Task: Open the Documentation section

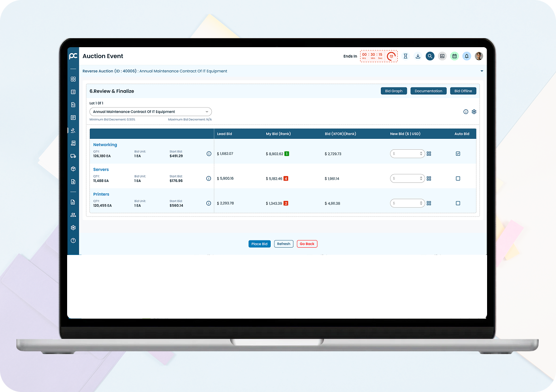Action: pos(428,91)
